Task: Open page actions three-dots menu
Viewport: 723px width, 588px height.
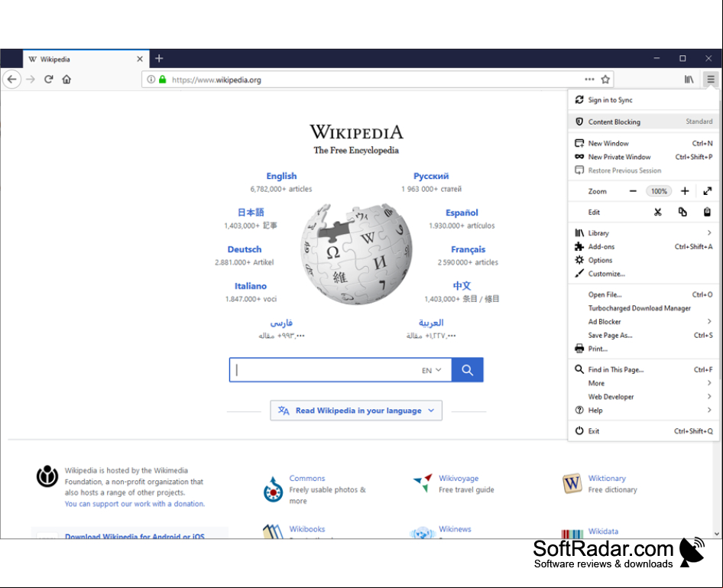Action: (589, 80)
